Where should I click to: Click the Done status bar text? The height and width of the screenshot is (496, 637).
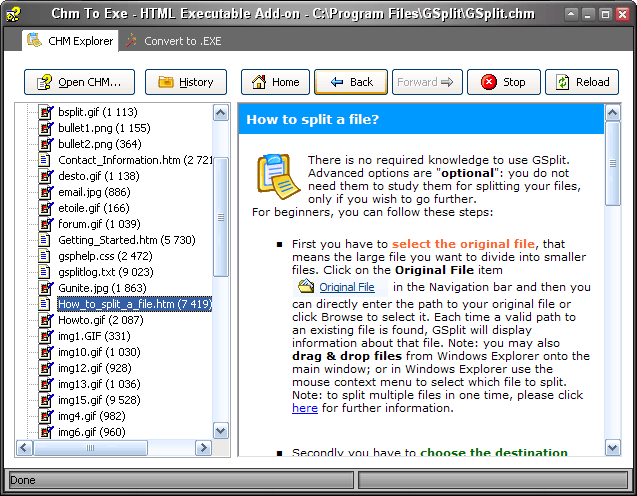(23, 480)
